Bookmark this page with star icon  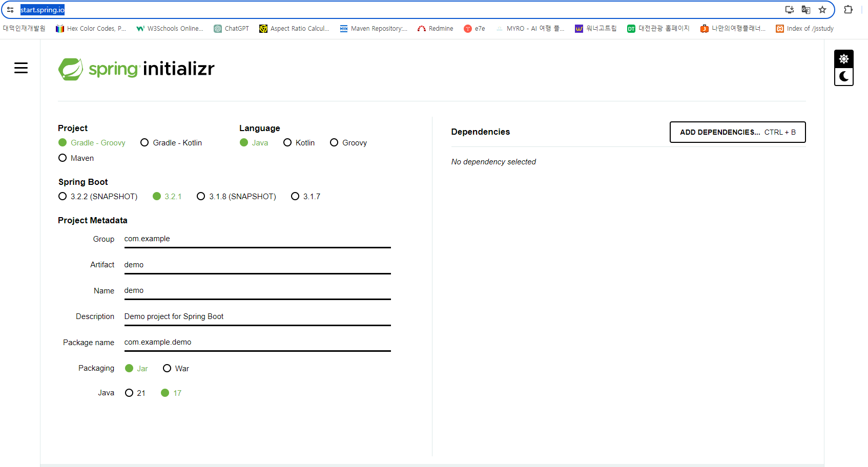822,10
